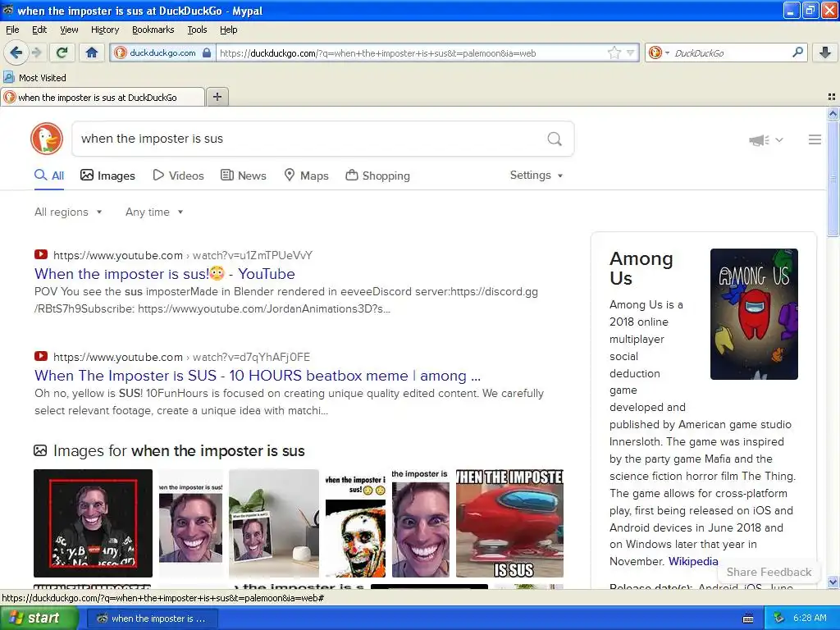Open the Bookmarks menu
This screenshot has height=630, width=840.
(x=153, y=30)
